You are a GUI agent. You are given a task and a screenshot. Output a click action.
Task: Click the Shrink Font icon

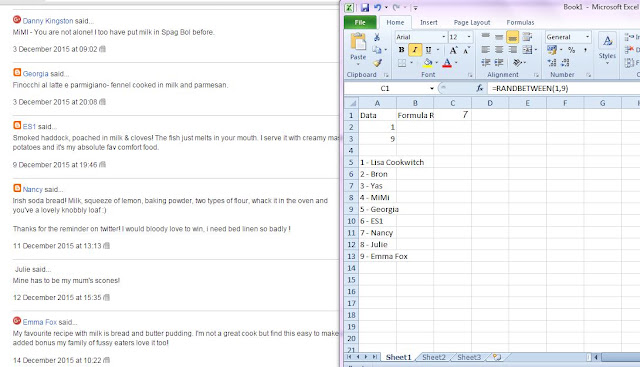(x=466, y=50)
